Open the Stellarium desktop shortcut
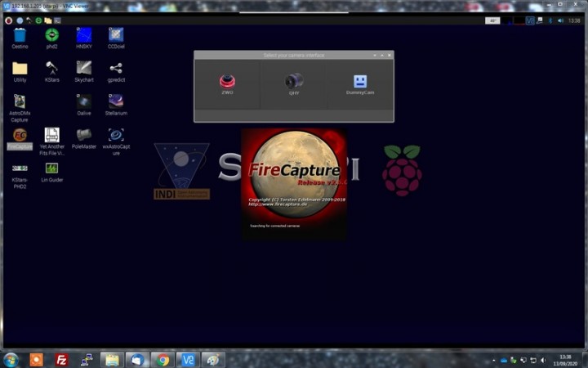The image size is (588, 368). coord(116,101)
